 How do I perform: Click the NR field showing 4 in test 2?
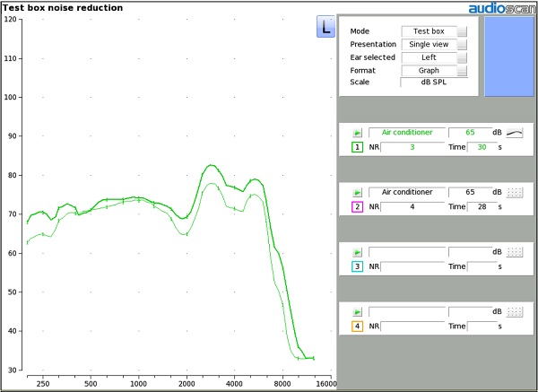click(x=412, y=207)
